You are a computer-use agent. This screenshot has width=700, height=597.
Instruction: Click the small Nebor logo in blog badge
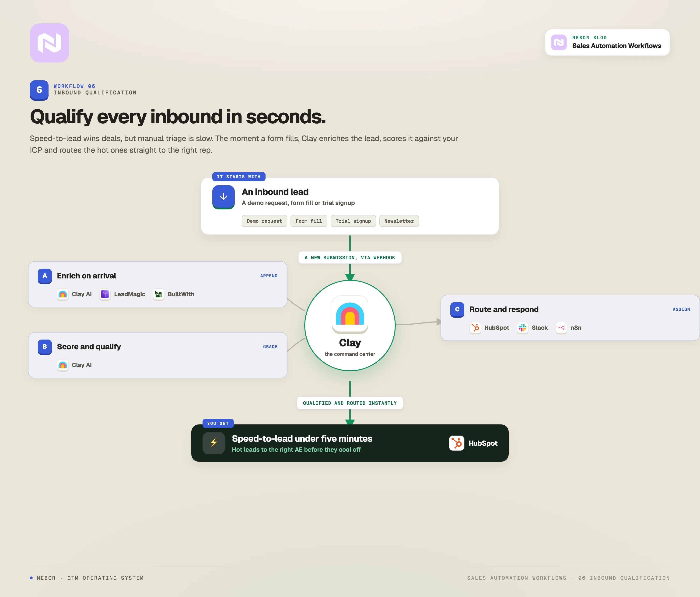[x=559, y=42]
